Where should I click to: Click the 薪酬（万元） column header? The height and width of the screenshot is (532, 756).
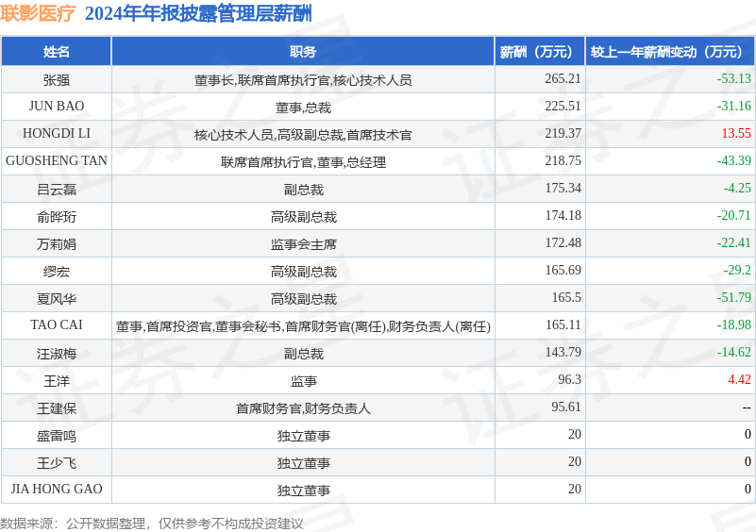tap(540, 51)
